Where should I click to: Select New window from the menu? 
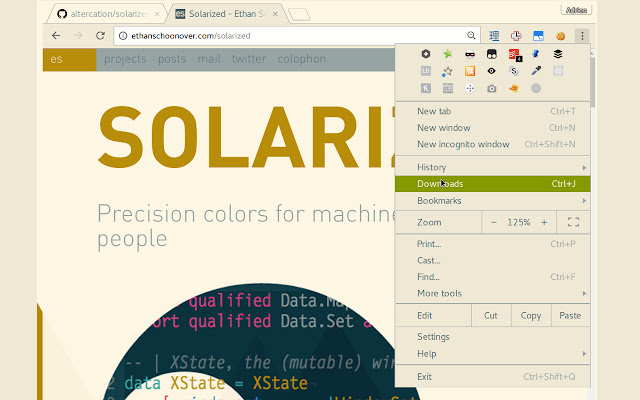pos(493,128)
